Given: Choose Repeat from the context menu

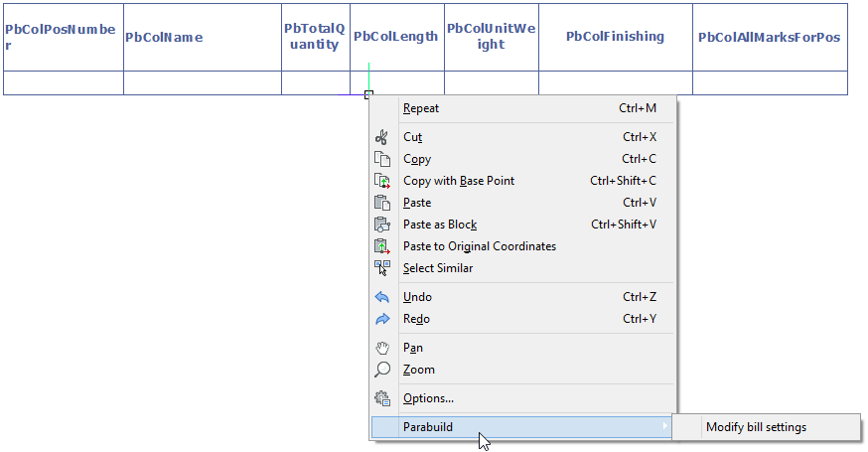Looking at the screenshot, I should pos(421,108).
